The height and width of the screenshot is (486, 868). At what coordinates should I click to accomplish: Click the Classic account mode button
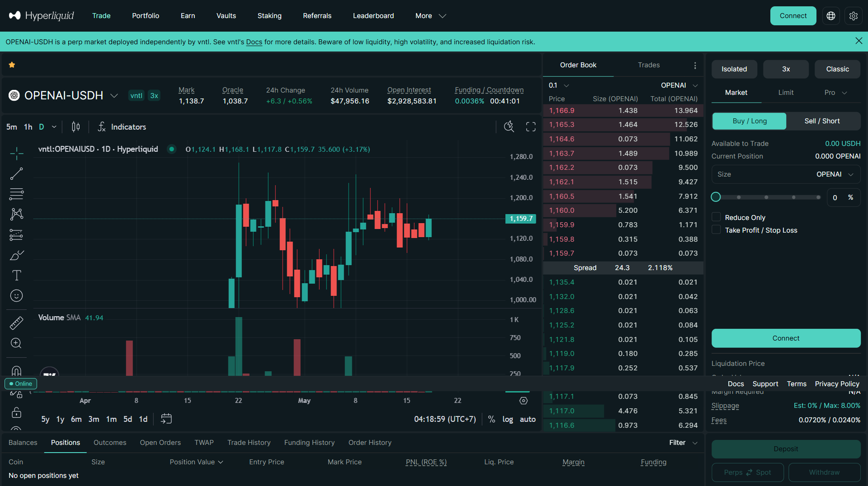838,69
